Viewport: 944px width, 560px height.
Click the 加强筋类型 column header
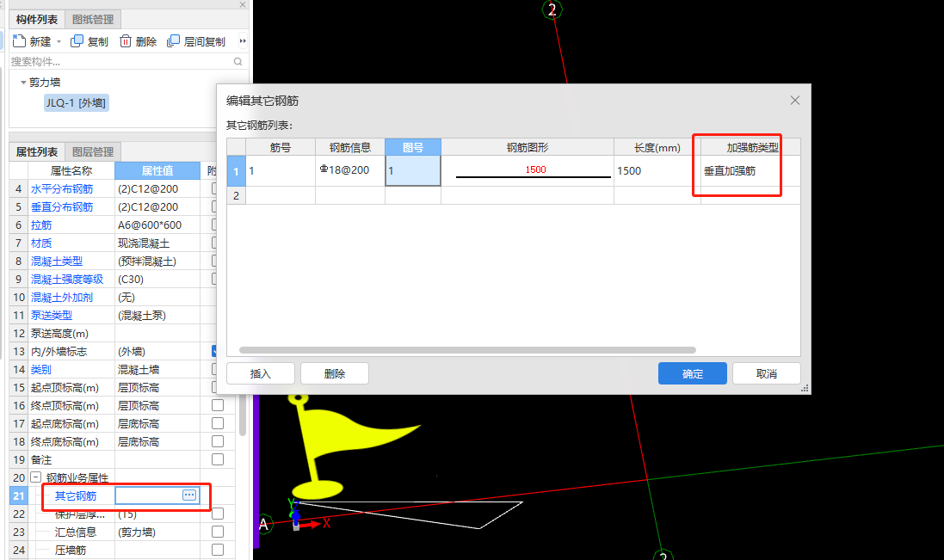click(750, 147)
